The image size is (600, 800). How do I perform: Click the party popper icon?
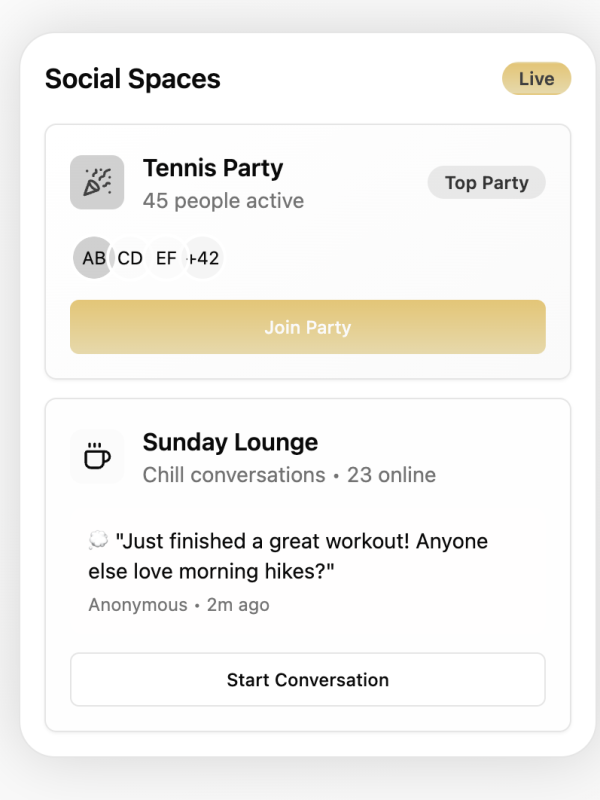[97, 182]
